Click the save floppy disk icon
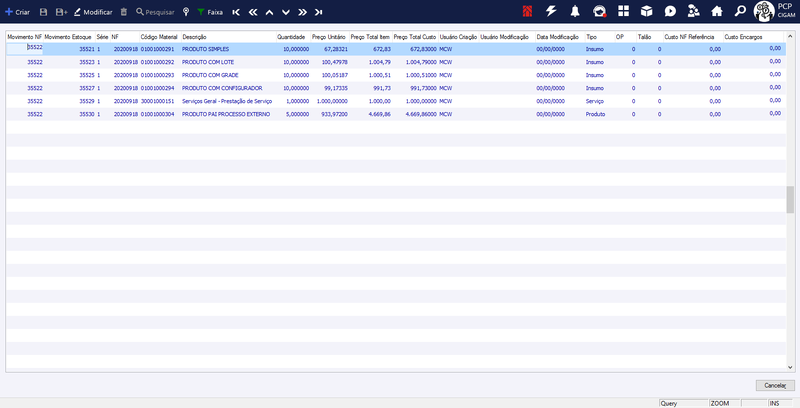The height and width of the screenshot is (408, 800). tap(43, 12)
